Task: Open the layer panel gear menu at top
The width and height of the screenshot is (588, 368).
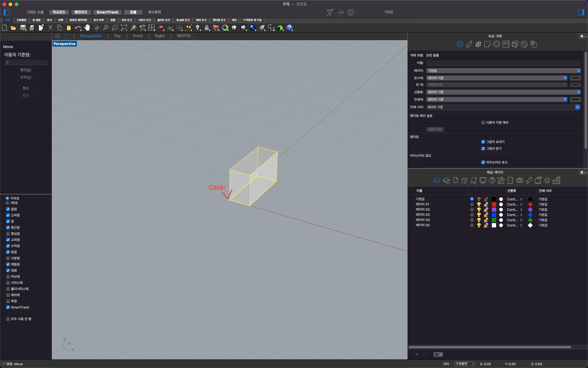Action: click(x=583, y=172)
